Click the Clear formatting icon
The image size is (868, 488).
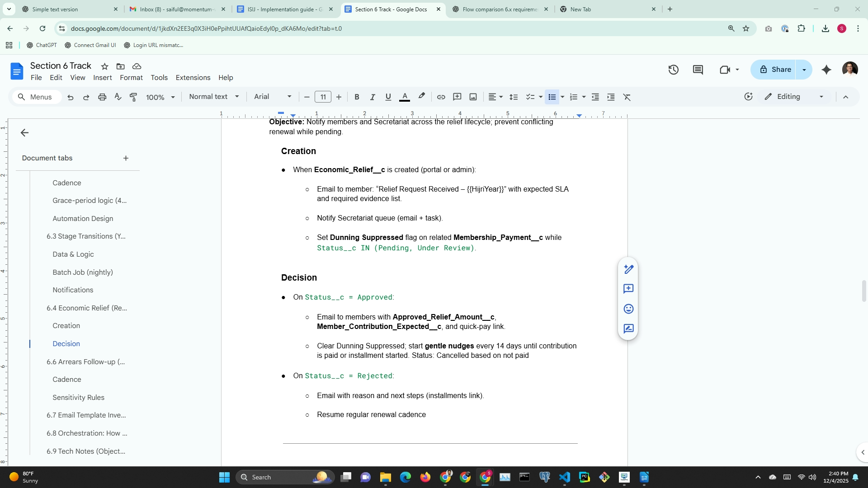(x=627, y=97)
